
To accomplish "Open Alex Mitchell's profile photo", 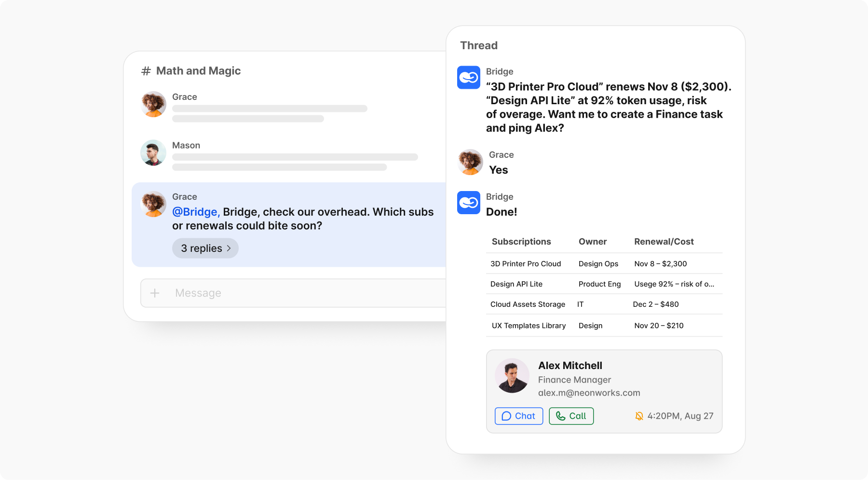I will point(512,375).
